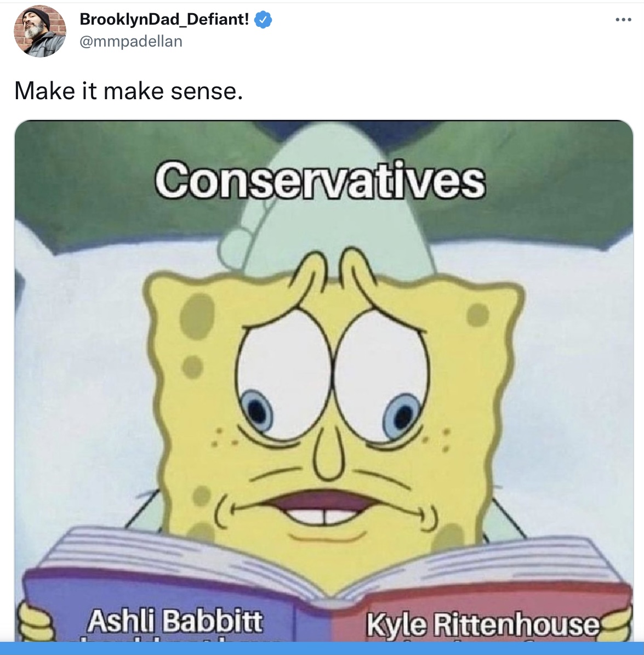This screenshot has width=644, height=655.
Task: Open the SpongeBob meme image
Action: (x=324, y=380)
